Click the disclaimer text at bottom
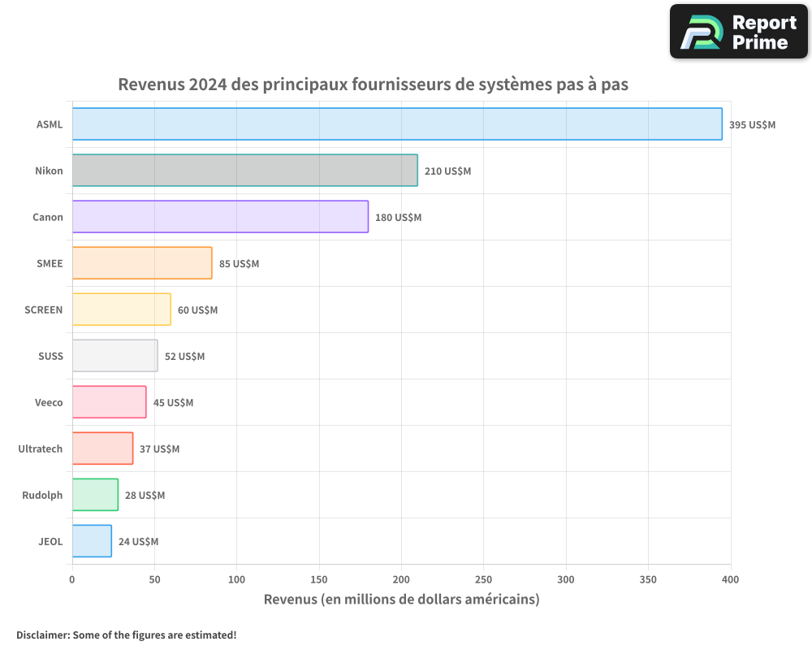The height and width of the screenshot is (650, 812). 126,635
